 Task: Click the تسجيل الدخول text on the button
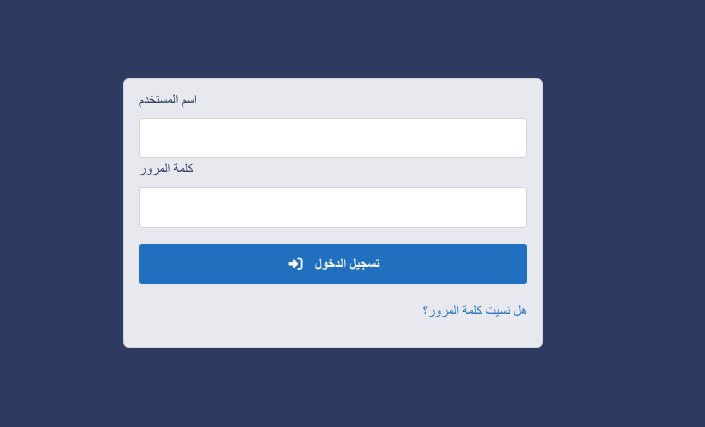(347, 264)
